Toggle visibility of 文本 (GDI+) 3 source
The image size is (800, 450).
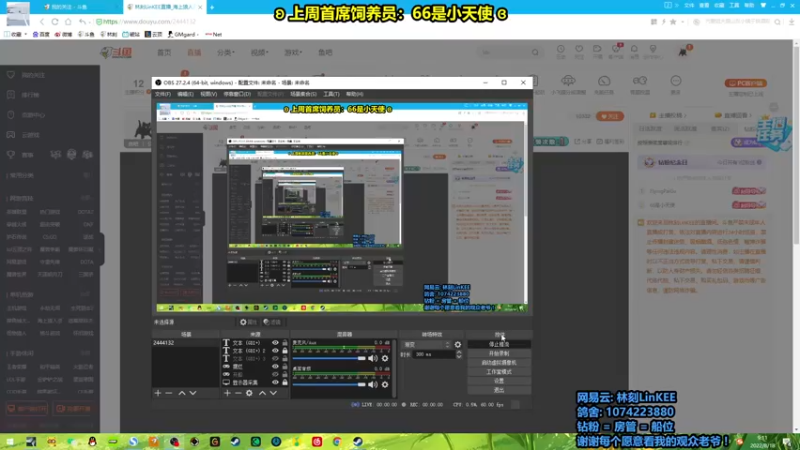click(276, 359)
